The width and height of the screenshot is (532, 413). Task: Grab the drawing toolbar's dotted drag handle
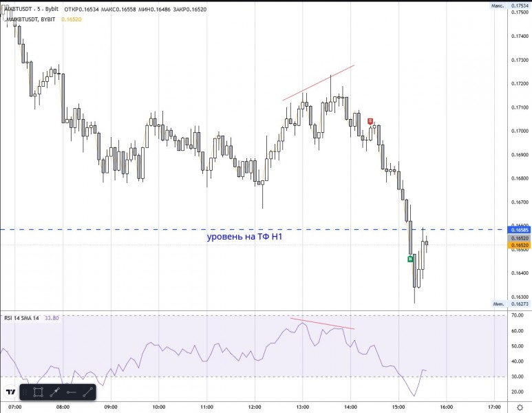pyautogui.click(x=25, y=392)
